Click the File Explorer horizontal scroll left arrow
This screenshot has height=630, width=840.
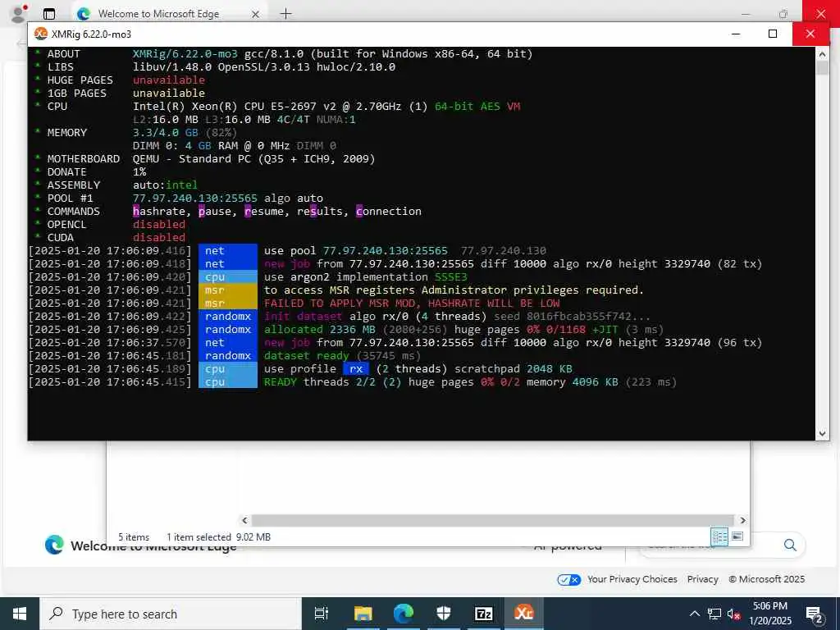click(x=244, y=520)
